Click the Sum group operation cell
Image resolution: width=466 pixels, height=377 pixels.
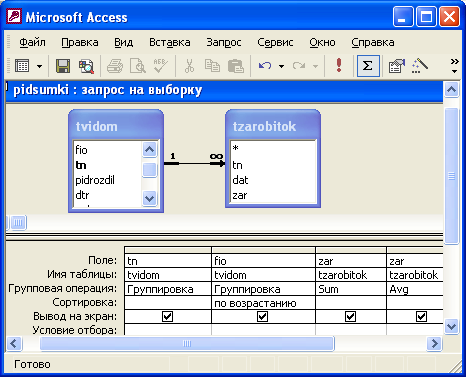[351, 289]
